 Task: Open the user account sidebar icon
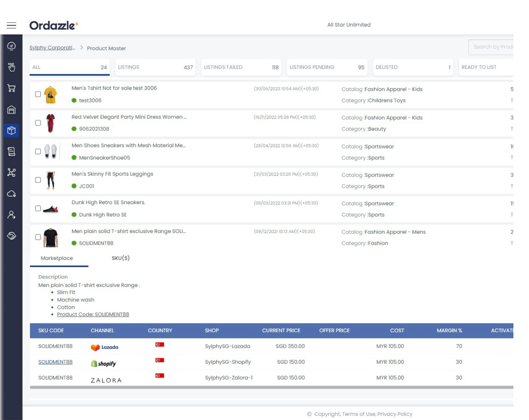[x=11, y=215]
